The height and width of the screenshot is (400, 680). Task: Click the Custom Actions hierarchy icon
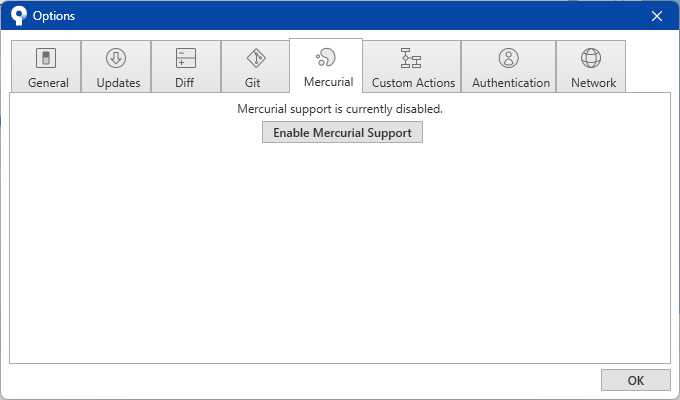click(x=411, y=58)
